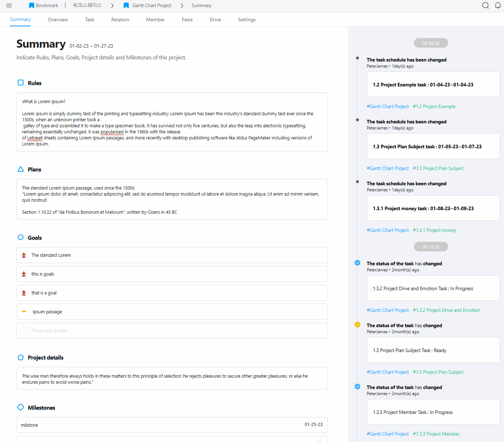Click the blue square Rules icon
The width and height of the screenshot is (504, 442).
(x=21, y=83)
